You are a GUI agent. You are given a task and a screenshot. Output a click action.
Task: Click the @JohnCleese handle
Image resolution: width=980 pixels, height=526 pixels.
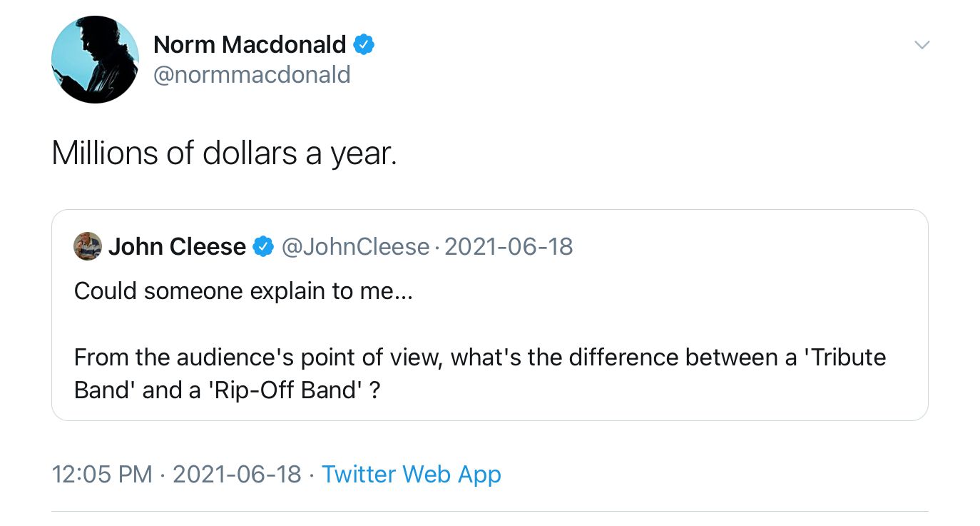(x=355, y=247)
